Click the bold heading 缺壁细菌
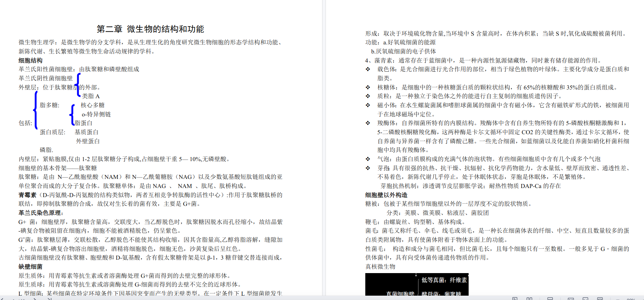The height and width of the screenshot is (300, 644). click(30, 267)
